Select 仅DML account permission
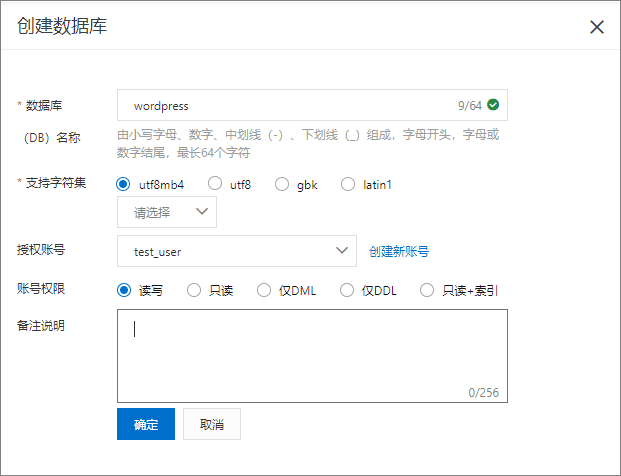Viewport: 621px width, 476px height. pos(264,290)
